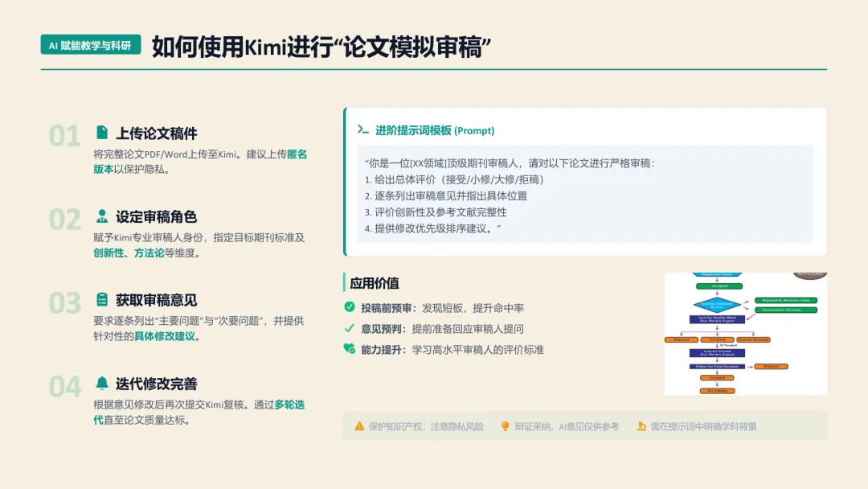
Task: Click the prompt opening line 你是一位[XX领域]顶级期刊审稿人
Action: coord(510,163)
